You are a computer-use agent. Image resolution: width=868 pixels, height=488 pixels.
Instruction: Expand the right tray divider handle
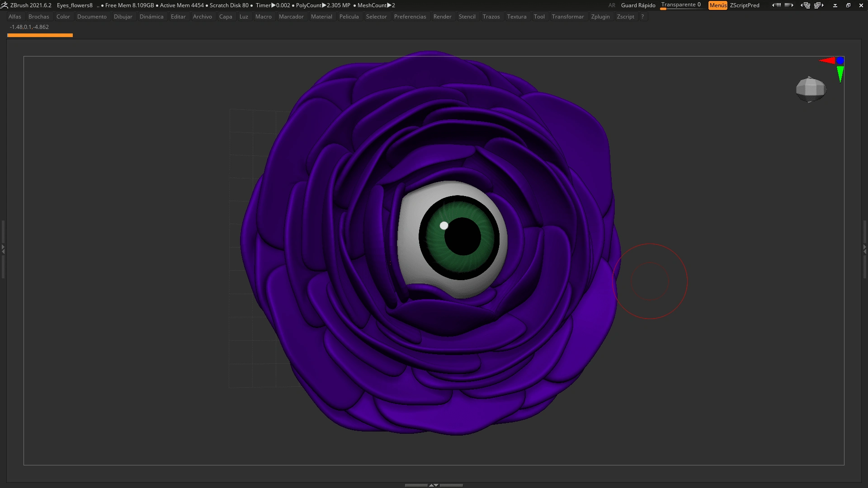coord(865,249)
